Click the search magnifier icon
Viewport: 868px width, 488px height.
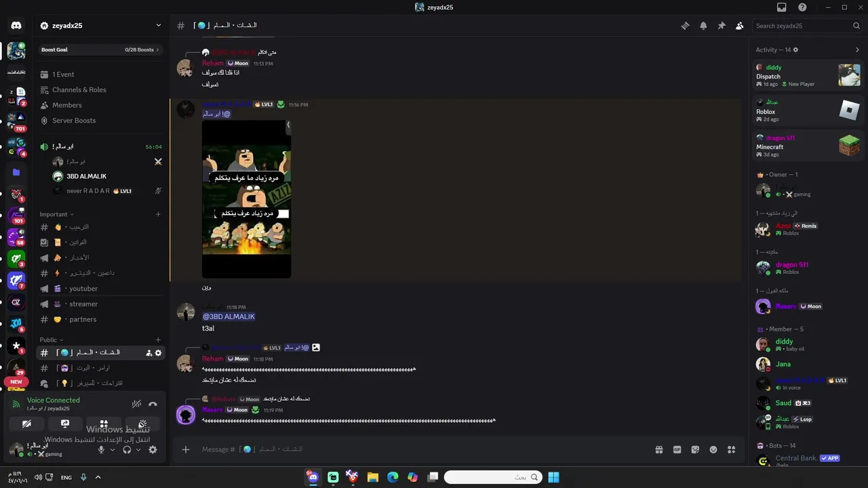tap(856, 26)
